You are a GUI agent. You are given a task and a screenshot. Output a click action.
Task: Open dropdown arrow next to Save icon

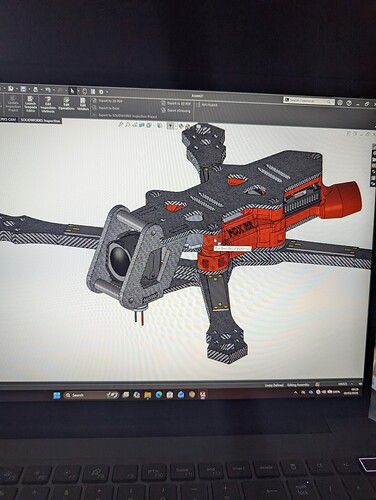29,89
